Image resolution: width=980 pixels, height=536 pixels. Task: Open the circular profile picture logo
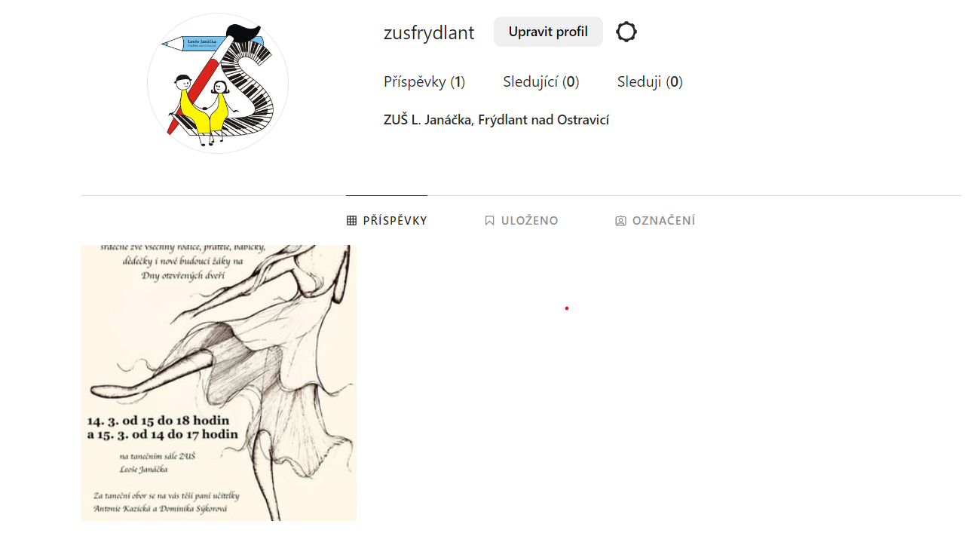(218, 83)
